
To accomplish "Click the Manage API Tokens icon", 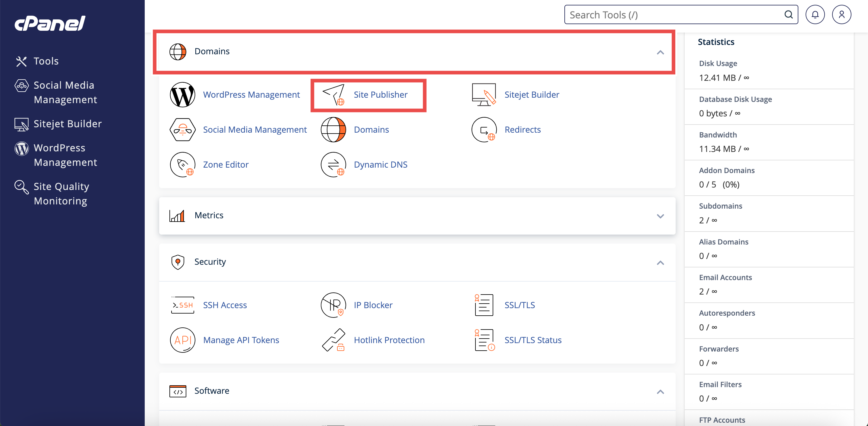I will tap(182, 340).
